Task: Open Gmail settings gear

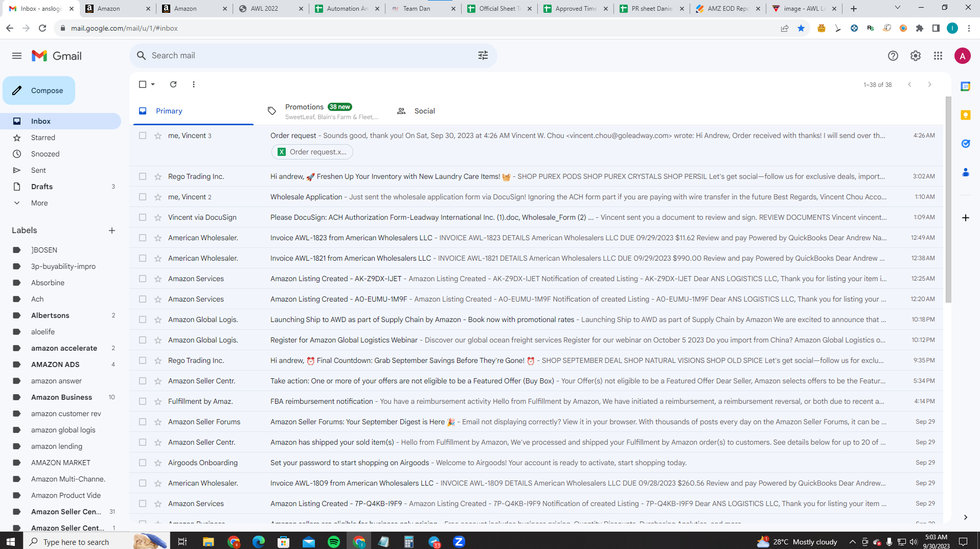Action: click(916, 56)
